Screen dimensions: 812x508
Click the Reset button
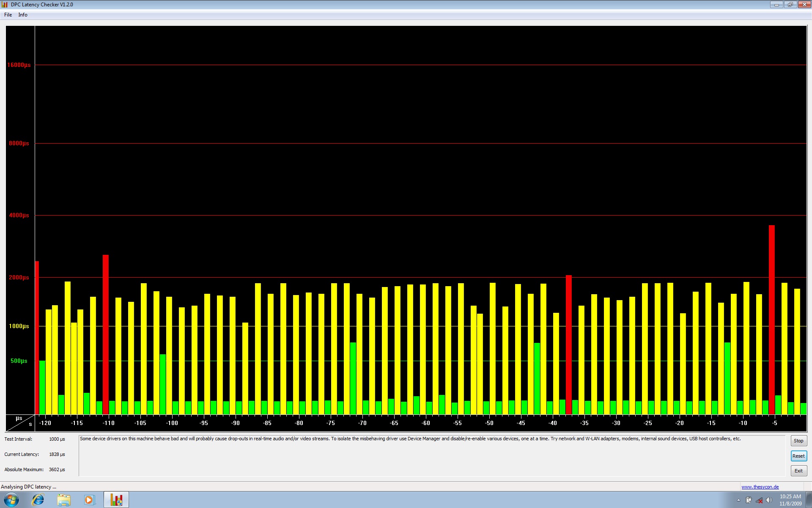[x=798, y=456]
